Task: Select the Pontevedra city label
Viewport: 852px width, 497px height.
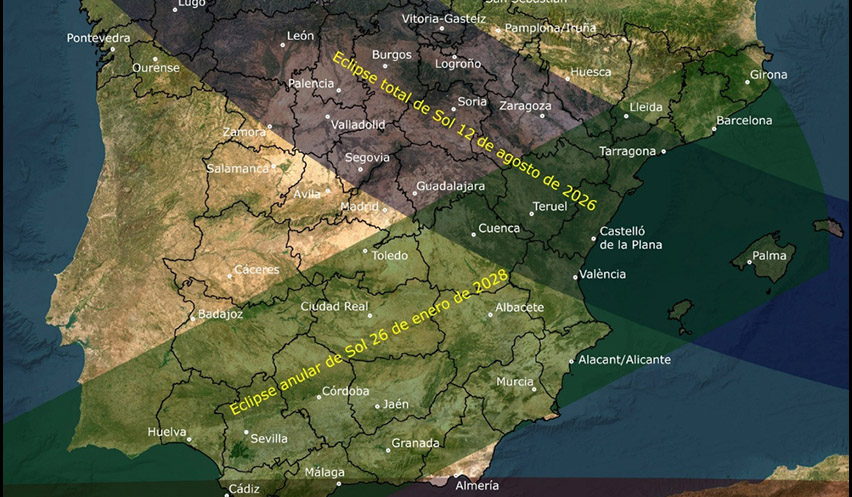Action: (x=98, y=38)
